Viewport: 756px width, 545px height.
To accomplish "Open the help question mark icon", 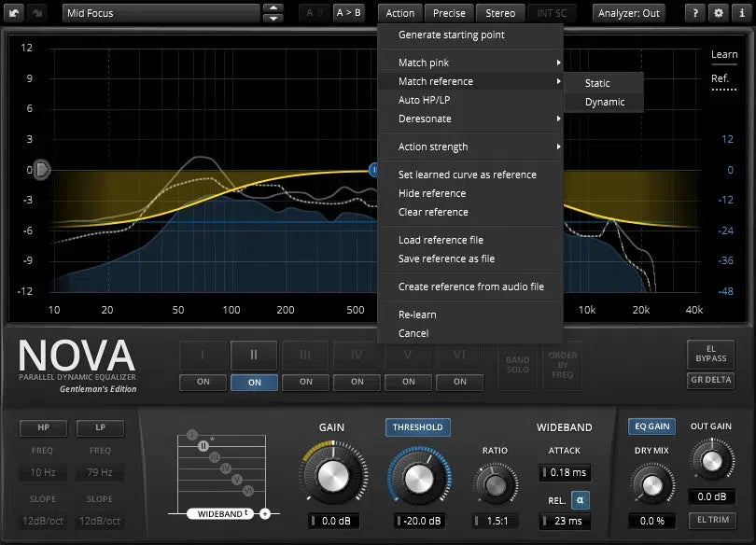I will pos(696,13).
